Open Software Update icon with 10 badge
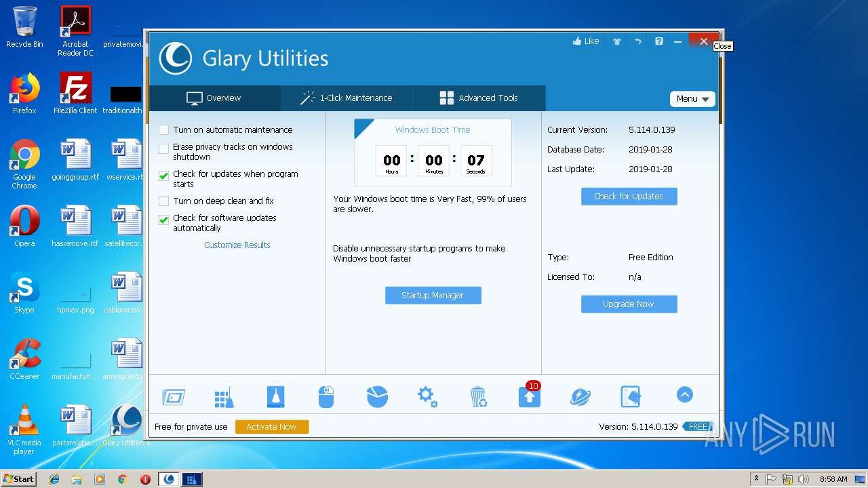 [x=530, y=396]
